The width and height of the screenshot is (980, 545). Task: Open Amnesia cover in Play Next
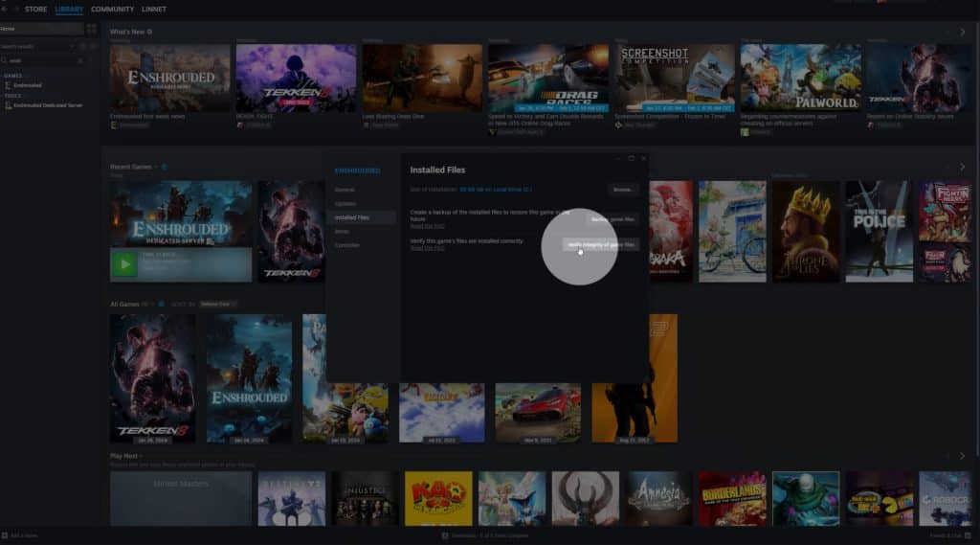click(658, 499)
